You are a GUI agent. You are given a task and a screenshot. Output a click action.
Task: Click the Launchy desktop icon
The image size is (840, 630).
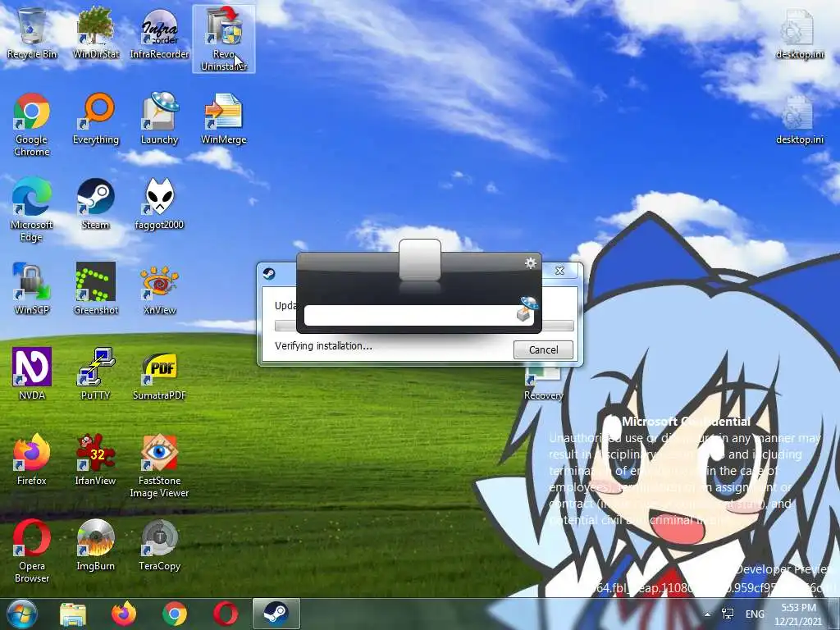[x=160, y=118]
